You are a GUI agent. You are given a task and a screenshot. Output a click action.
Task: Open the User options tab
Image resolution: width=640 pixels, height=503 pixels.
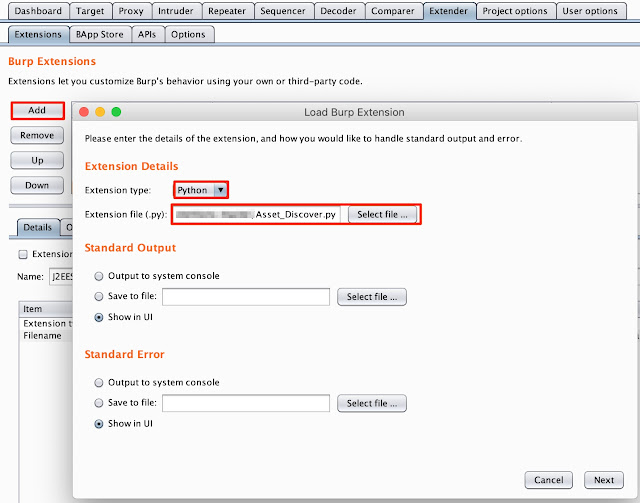[x=590, y=11]
